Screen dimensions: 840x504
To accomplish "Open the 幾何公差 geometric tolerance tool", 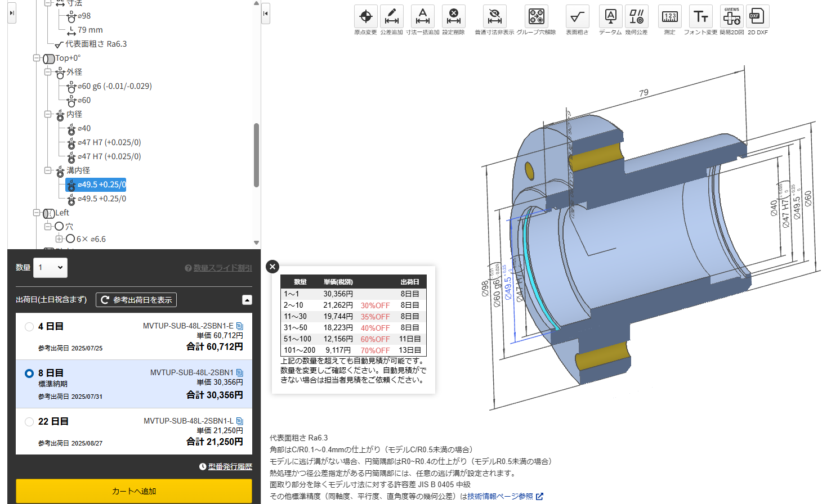I will 636,17.
